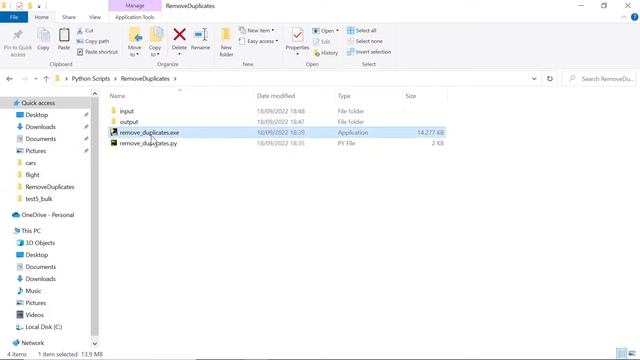Open the Easy access dropdown
640x360 pixels.
point(259,41)
